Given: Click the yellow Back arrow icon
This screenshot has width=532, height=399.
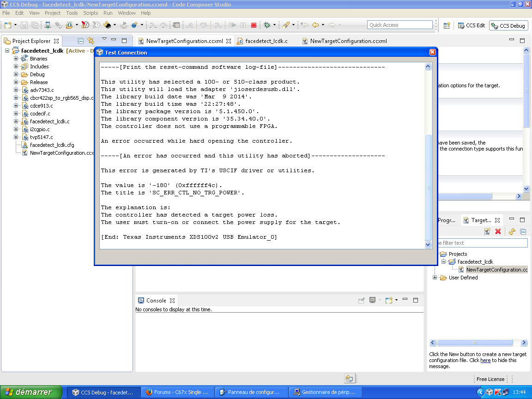Looking at the screenshot, I should coord(315,25).
